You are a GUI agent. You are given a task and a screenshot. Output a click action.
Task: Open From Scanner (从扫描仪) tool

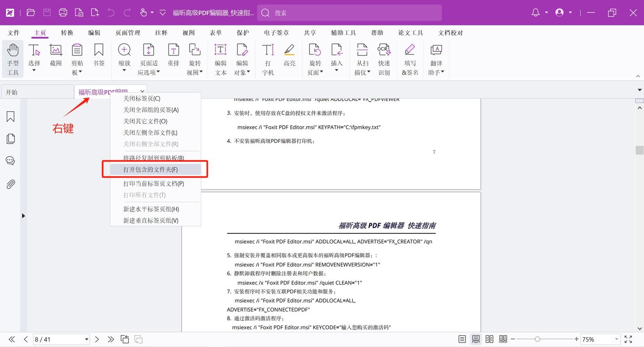tap(362, 59)
